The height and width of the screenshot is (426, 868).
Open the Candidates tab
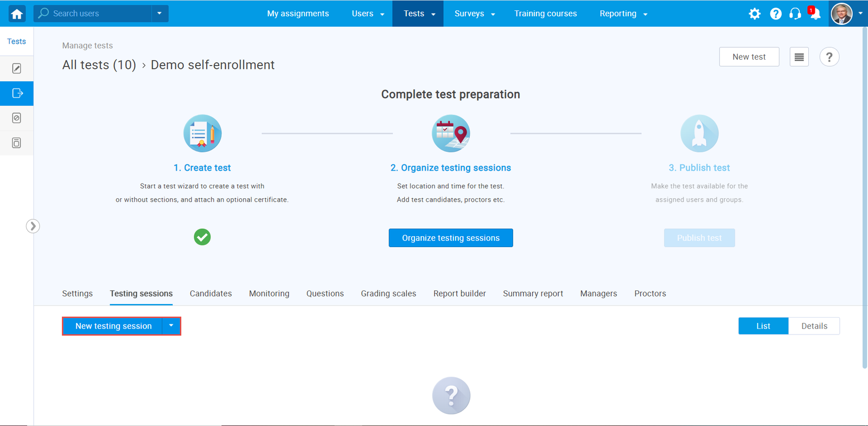(210, 294)
